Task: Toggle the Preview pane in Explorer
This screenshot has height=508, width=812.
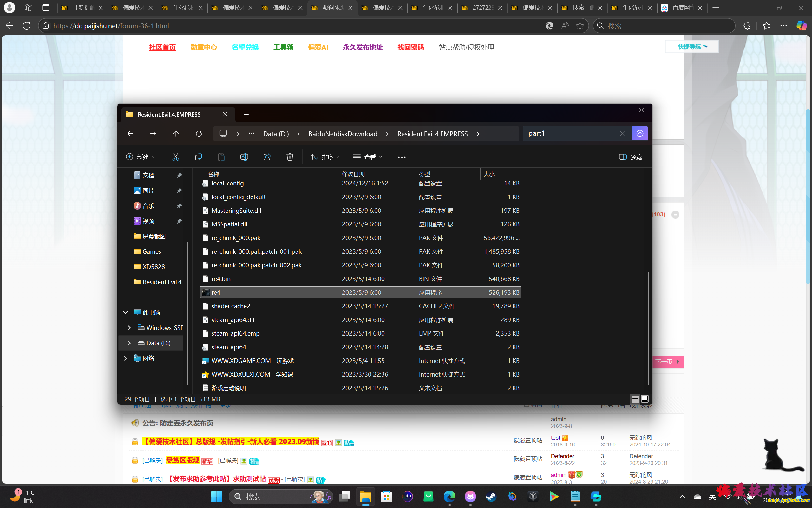Action: (631, 157)
